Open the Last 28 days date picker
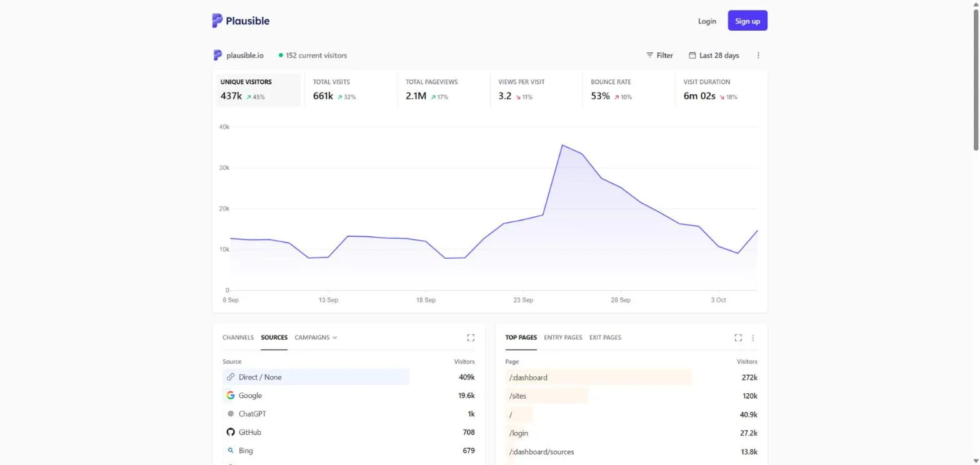This screenshot has width=980, height=465. 714,55
